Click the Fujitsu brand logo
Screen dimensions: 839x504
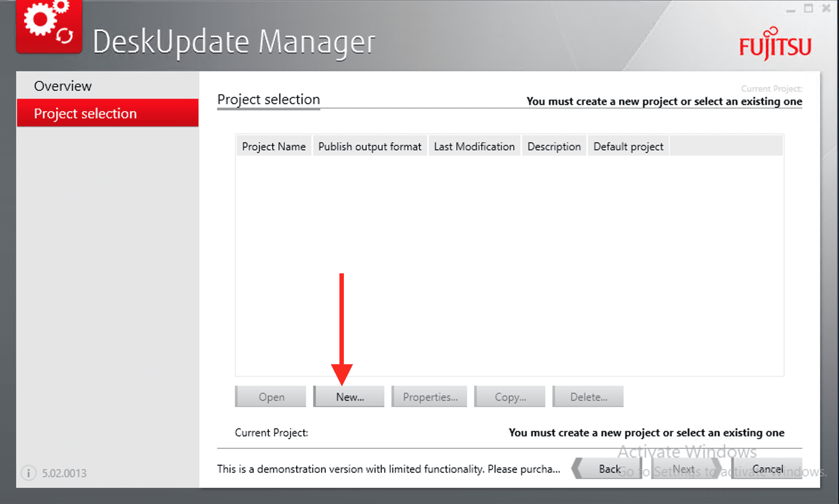pos(775,44)
